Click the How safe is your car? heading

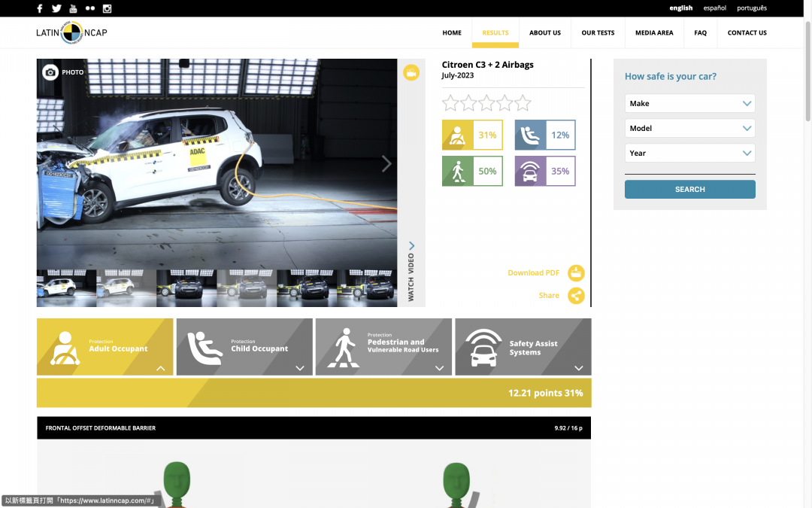click(x=670, y=77)
